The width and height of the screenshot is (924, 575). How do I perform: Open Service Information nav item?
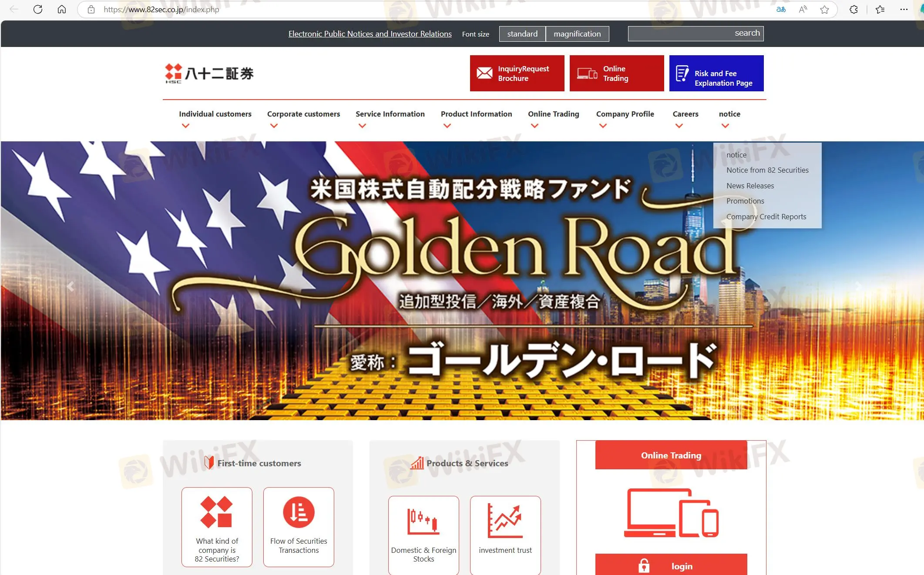(390, 114)
